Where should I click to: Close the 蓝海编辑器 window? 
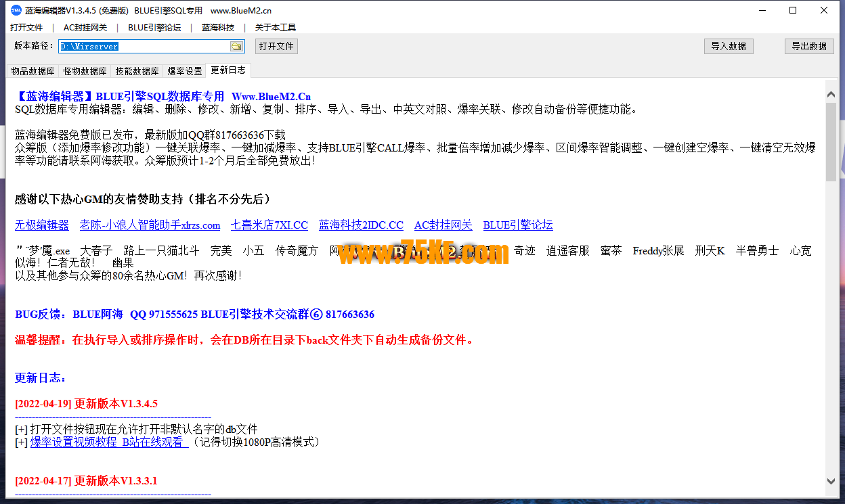(824, 10)
